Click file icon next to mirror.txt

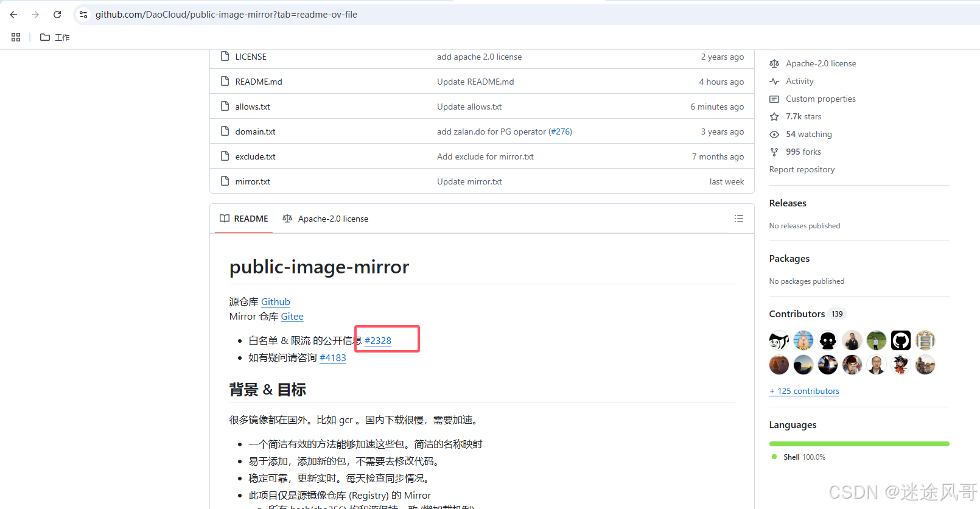225,181
